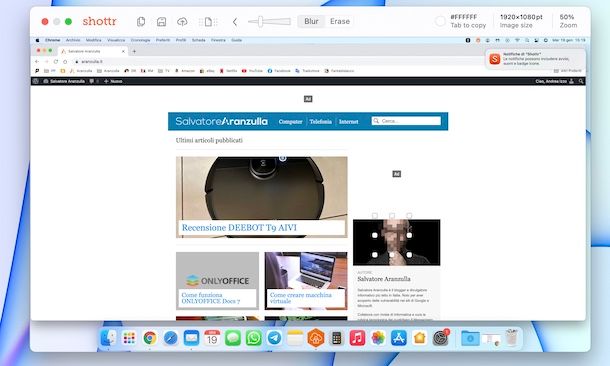Click the YouTube bookmark
610x366 pixels.
tap(252, 71)
